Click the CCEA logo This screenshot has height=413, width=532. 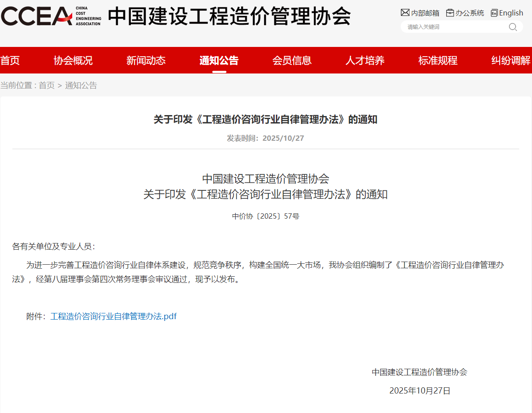click(51, 16)
